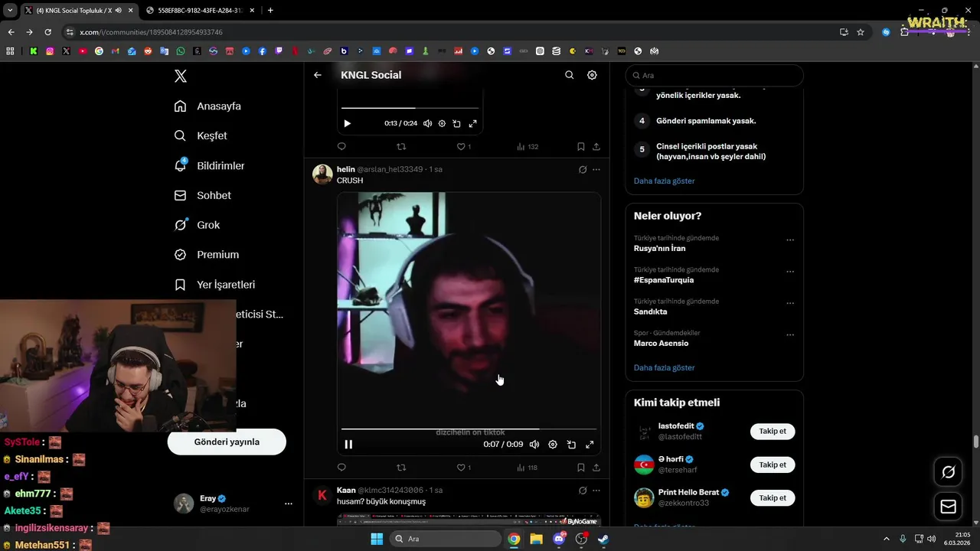
Task: Bookmark the upper post with 132 views
Action: tap(581, 146)
